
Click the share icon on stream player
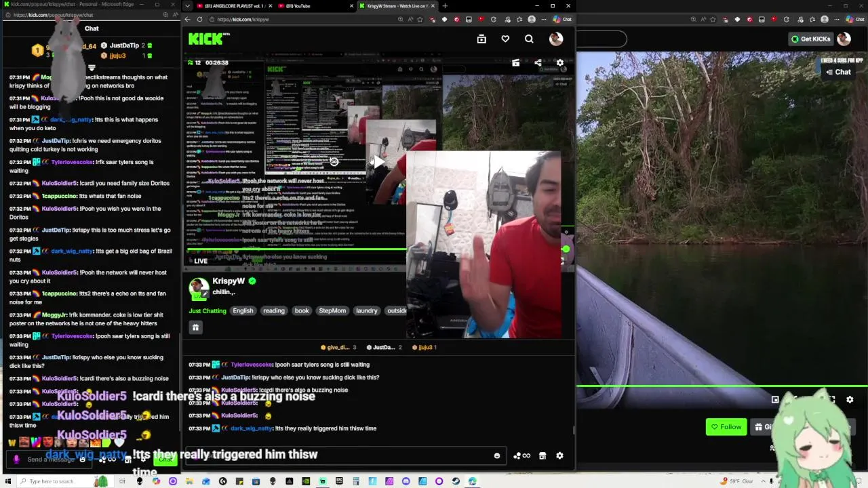click(538, 63)
